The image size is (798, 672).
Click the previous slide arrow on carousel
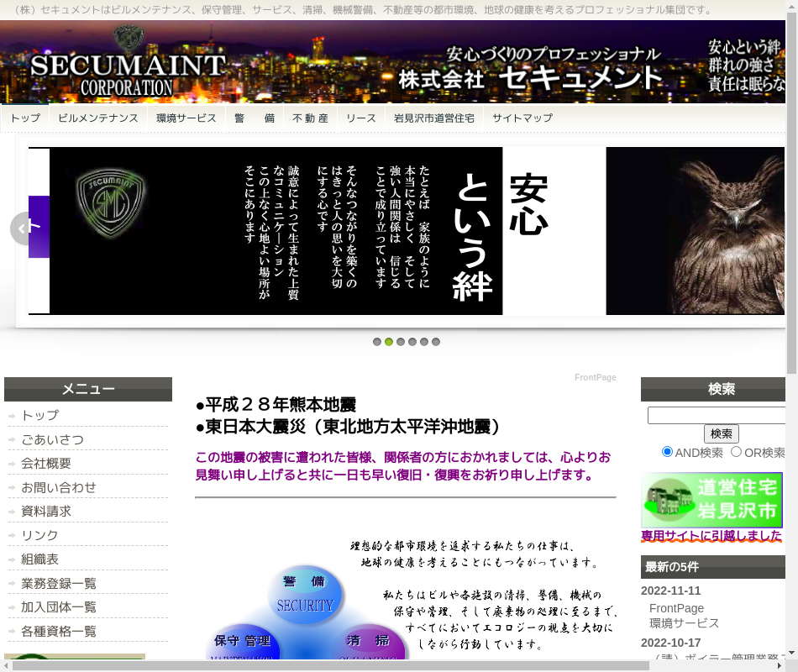25,228
